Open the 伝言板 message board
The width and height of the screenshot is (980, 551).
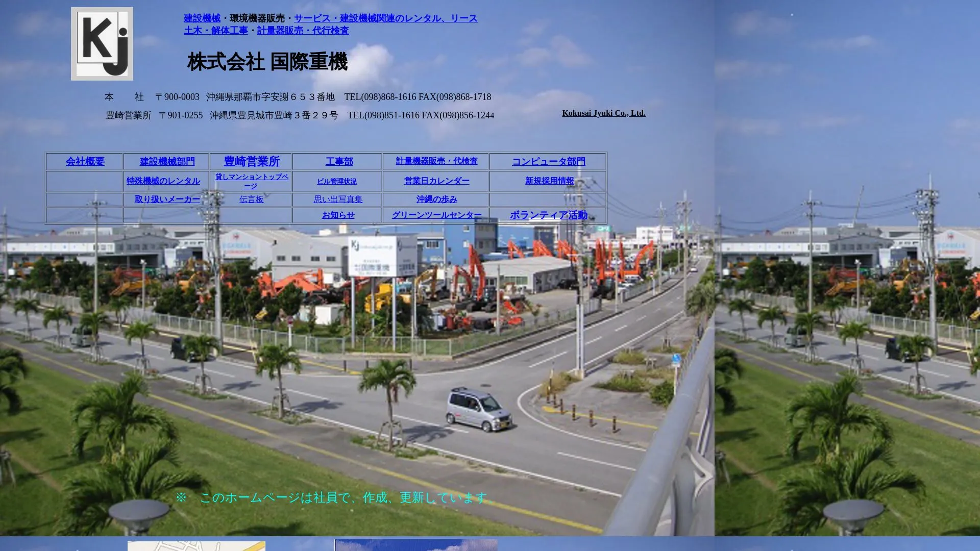coord(252,199)
